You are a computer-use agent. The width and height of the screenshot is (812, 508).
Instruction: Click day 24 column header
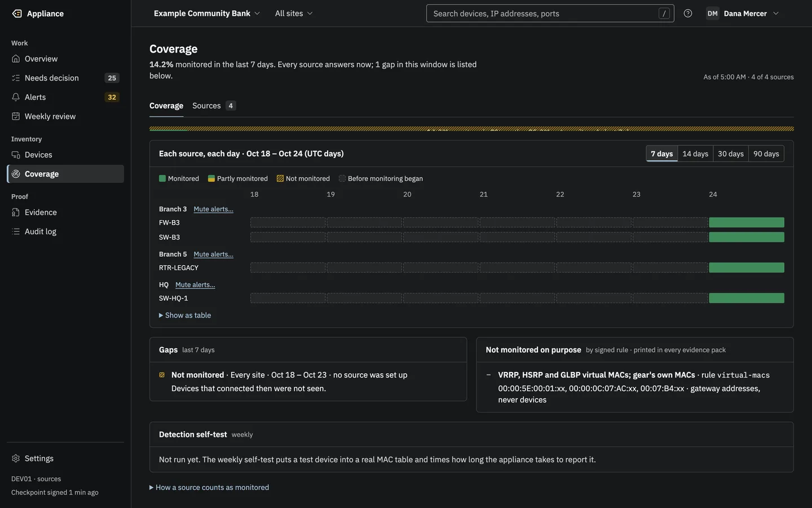pyautogui.click(x=713, y=194)
